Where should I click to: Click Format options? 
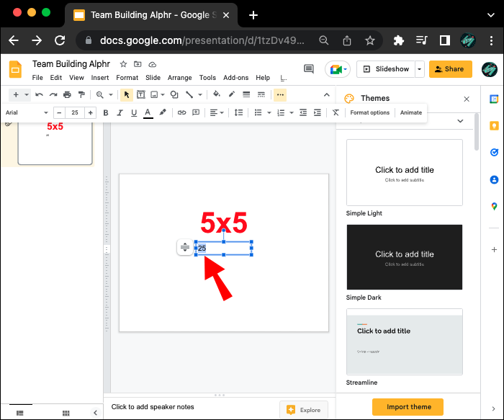tap(369, 112)
